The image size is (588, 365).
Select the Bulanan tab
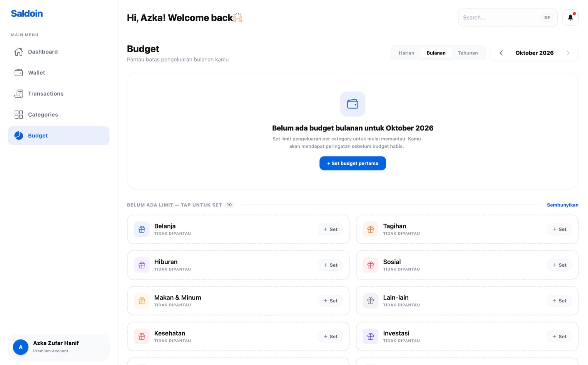tap(436, 53)
